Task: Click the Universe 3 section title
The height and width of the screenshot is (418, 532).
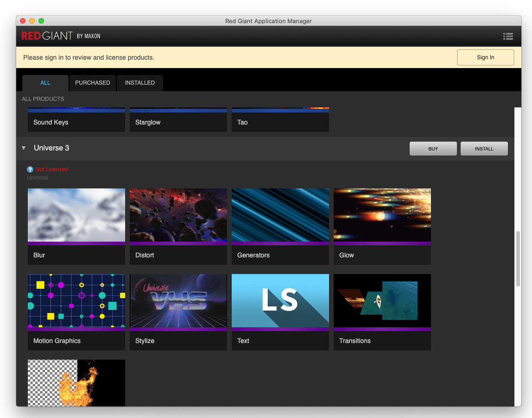Action: click(51, 148)
